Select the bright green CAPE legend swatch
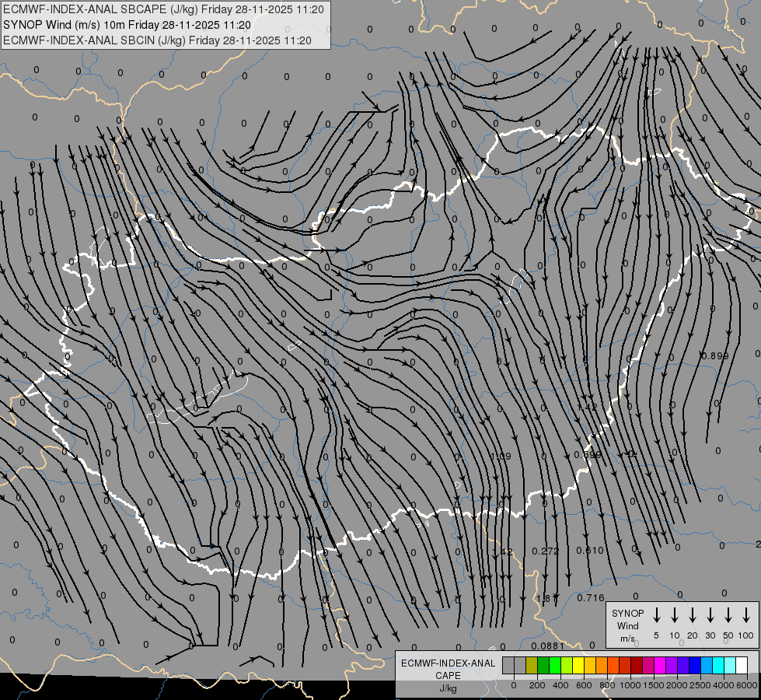The height and width of the screenshot is (700, 761). [555, 666]
